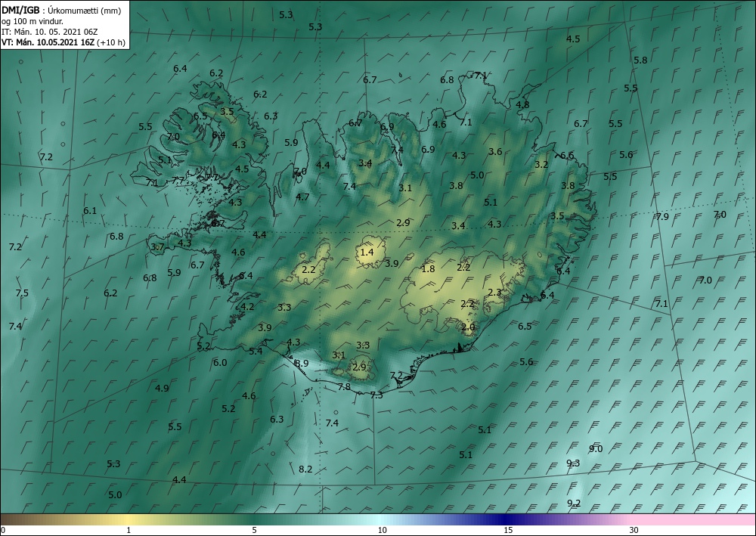Click the 7.5 value at the west edge
Image resolution: width=756 pixels, height=536 pixels.
coord(22,293)
